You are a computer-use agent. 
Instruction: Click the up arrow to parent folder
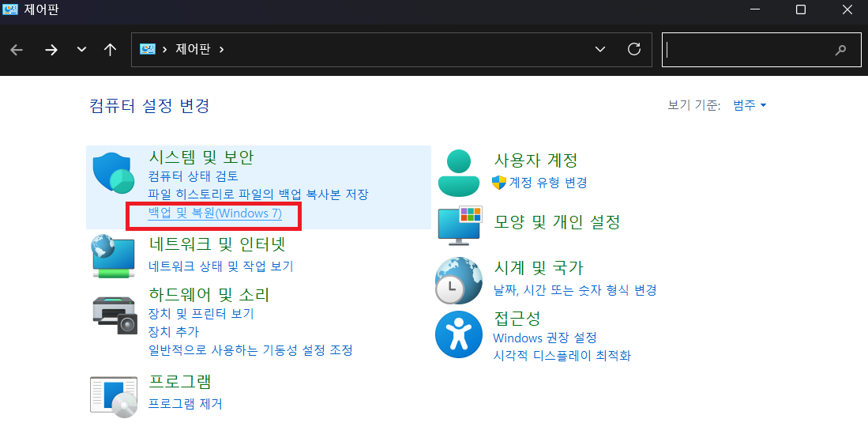point(110,50)
